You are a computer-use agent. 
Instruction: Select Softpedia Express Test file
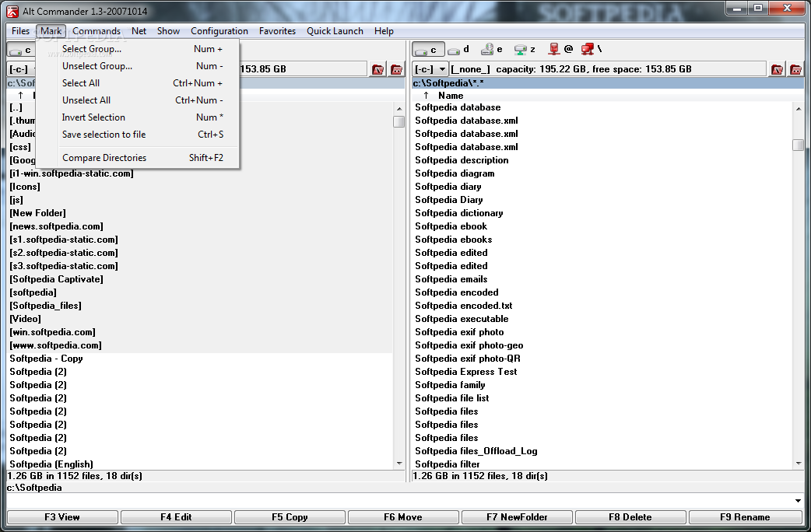466,372
